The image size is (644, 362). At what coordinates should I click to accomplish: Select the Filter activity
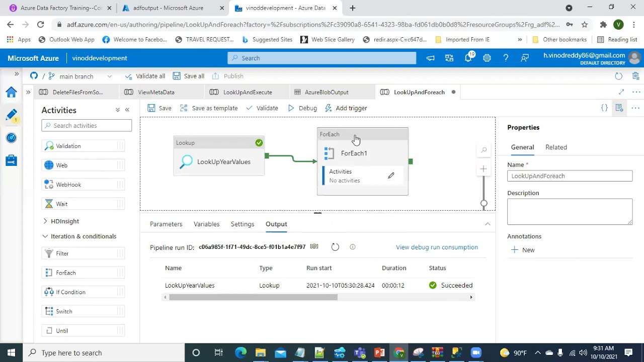(x=83, y=253)
